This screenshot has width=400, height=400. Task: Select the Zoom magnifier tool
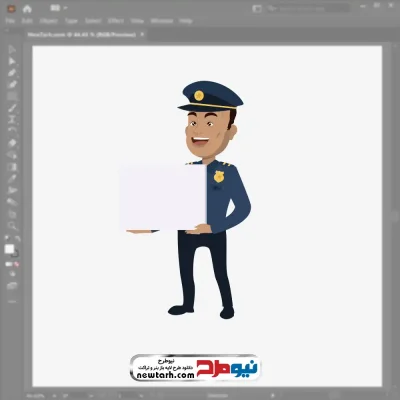(12, 226)
